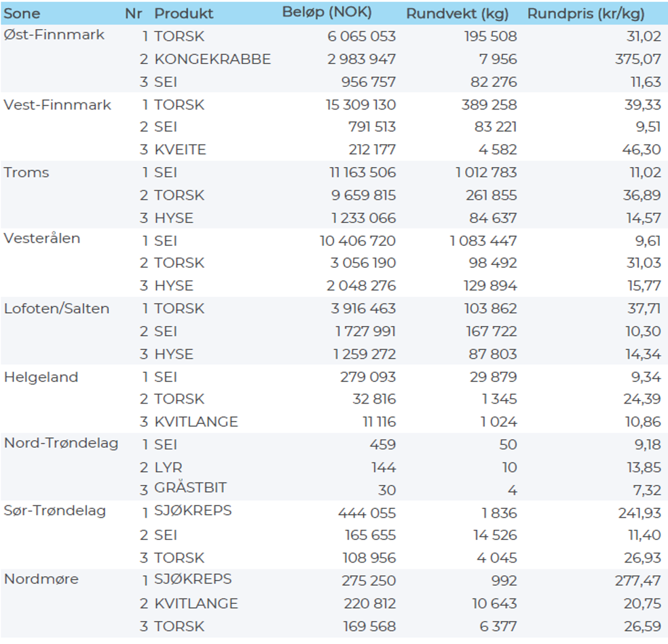Click the Lofoten/Salten zone label
The image size is (668, 644).
(x=56, y=308)
